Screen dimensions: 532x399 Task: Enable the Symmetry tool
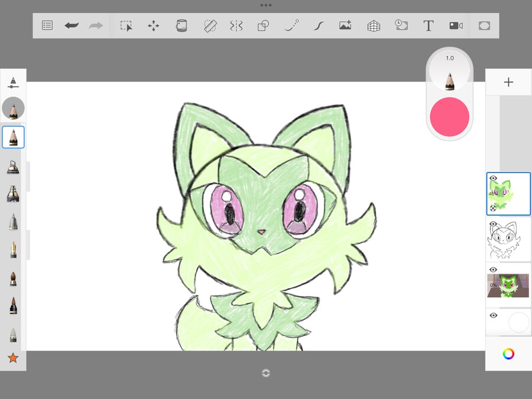tap(236, 26)
